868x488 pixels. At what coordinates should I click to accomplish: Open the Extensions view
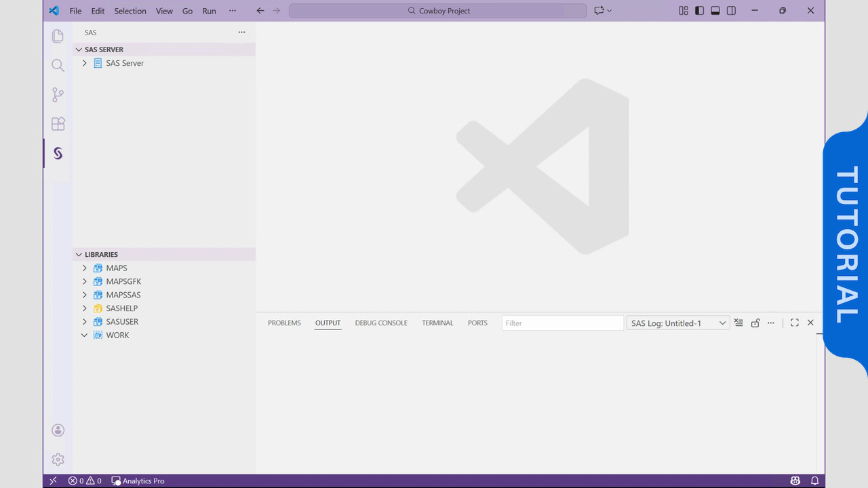pyautogui.click(x=58, y=124)
